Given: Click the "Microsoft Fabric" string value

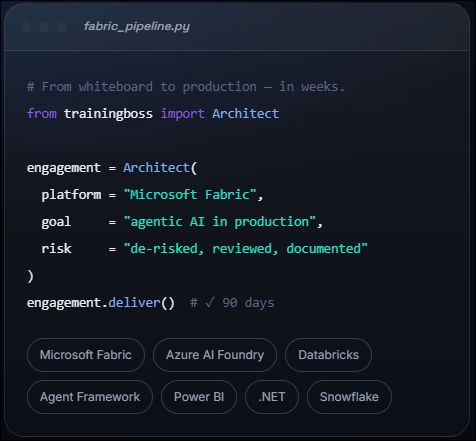Looking at the screenshot, I should (x=190, y=195).
